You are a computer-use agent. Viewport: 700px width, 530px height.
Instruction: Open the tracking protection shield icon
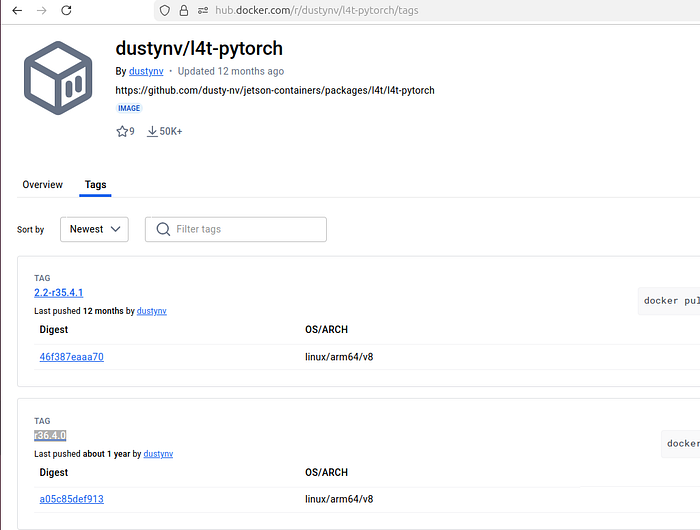click(165, 10)
